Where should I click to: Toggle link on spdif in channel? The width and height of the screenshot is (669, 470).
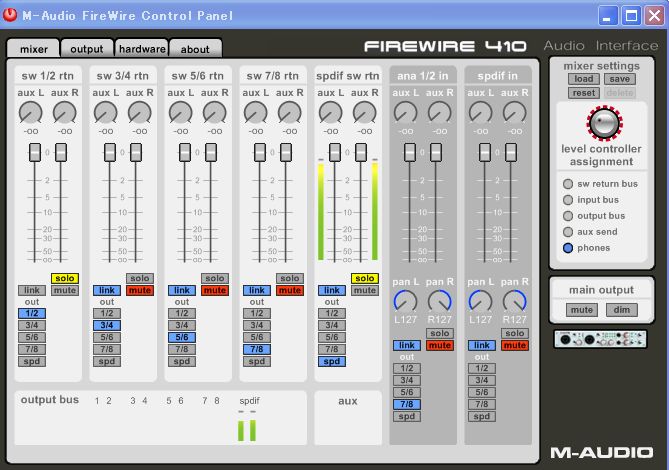tap(482, 345)
